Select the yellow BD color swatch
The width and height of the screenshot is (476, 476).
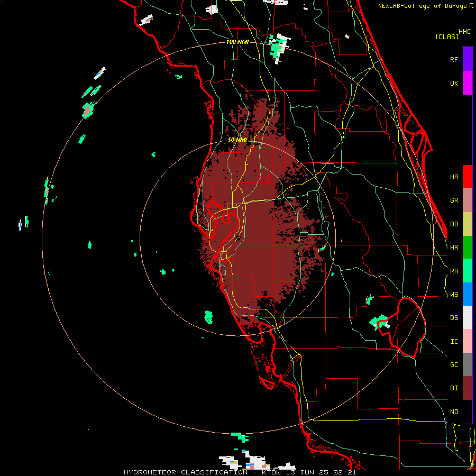[467, 224]
